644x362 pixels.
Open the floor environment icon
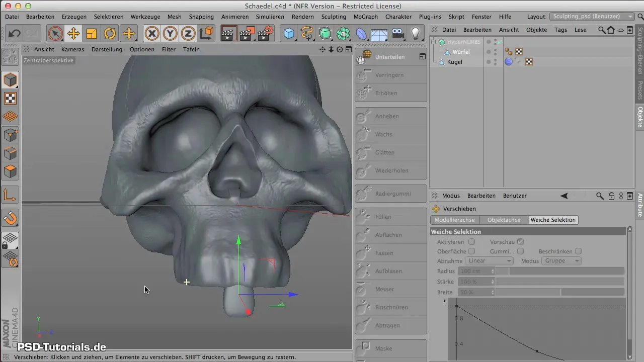(379, 34)
